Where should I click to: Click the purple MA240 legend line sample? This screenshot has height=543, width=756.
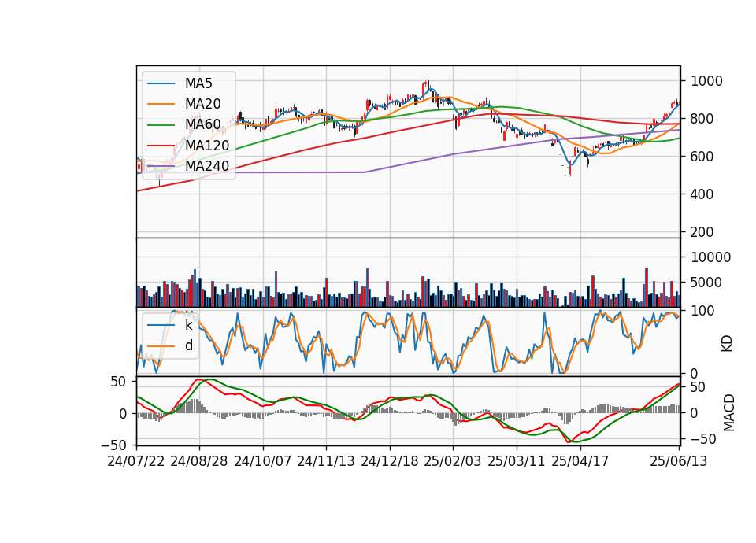(161, 166)
